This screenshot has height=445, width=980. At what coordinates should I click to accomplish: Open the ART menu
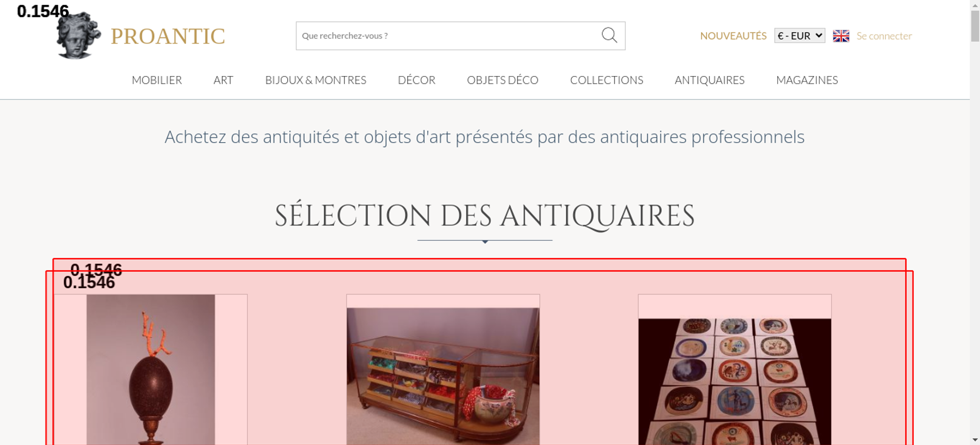click(223, 80)
